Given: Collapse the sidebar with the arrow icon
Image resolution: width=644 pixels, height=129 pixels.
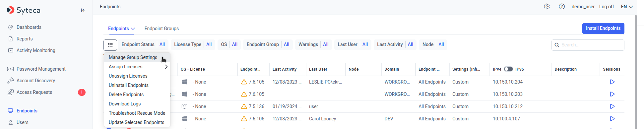Looking at the screenshot, I should click(83, 10).
